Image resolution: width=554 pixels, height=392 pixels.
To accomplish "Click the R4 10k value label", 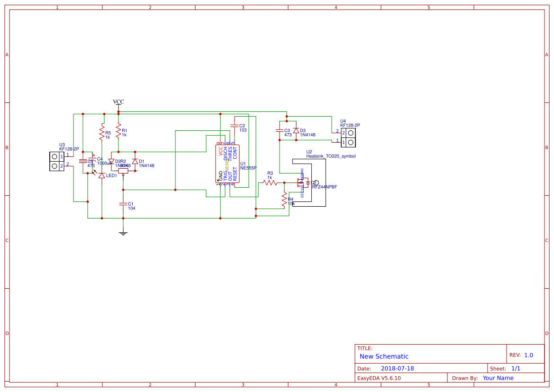I will point(291,204).
